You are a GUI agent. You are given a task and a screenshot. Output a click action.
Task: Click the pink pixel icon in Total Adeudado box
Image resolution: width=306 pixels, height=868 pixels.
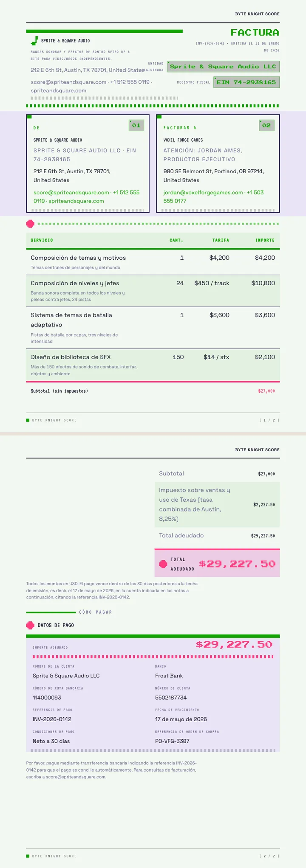click(163, 564)
